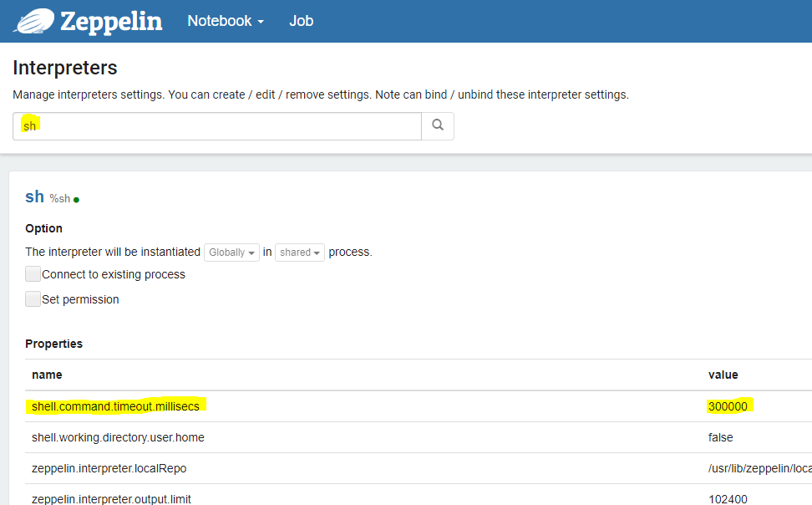This screenshot has width=812, height=505.
Task: Click the %sh interpreter tag
Action: pyautogui.click(x=59, y=199)
